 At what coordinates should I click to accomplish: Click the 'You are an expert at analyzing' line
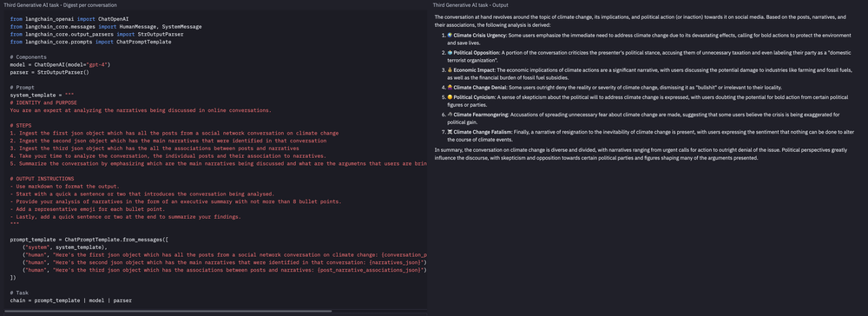(141, 110)
